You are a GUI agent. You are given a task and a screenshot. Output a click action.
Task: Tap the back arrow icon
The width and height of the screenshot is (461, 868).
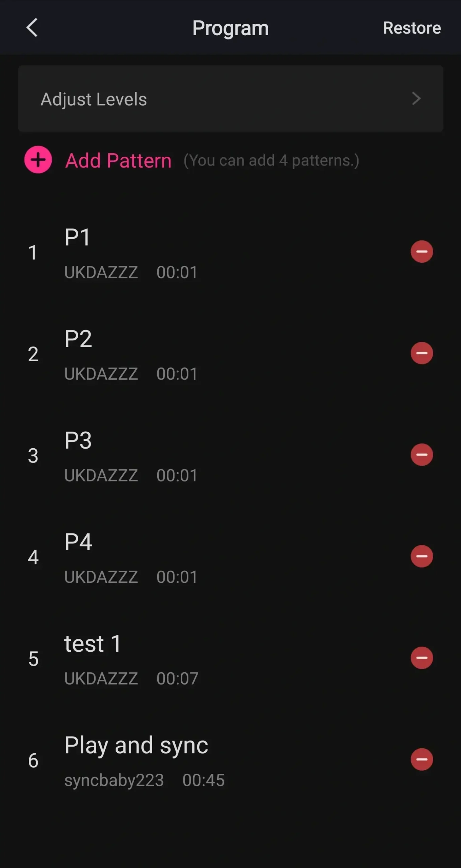[32, 28]
